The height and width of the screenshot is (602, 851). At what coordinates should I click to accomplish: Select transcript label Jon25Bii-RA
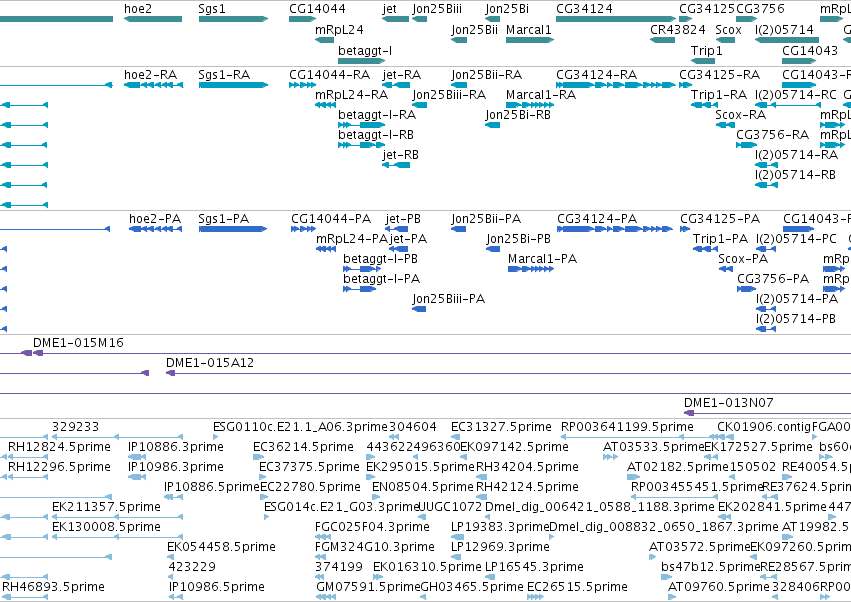pos(486,74)
